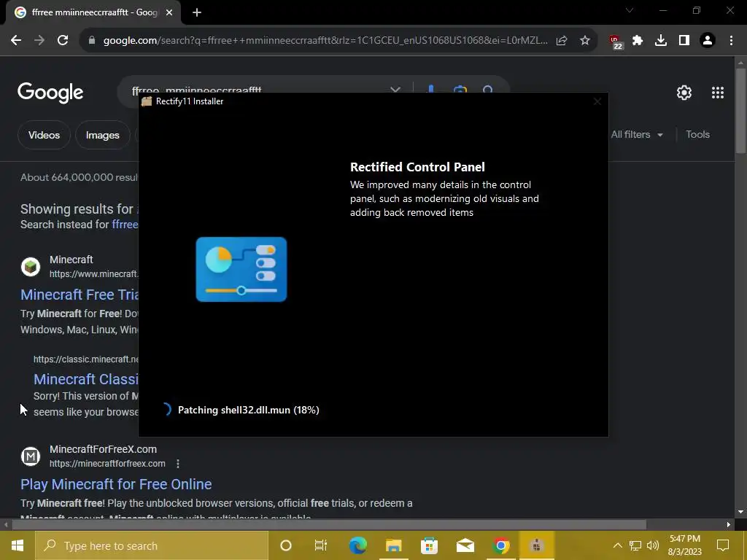
Task: Open the search Tools option
Action: [697, 135]
